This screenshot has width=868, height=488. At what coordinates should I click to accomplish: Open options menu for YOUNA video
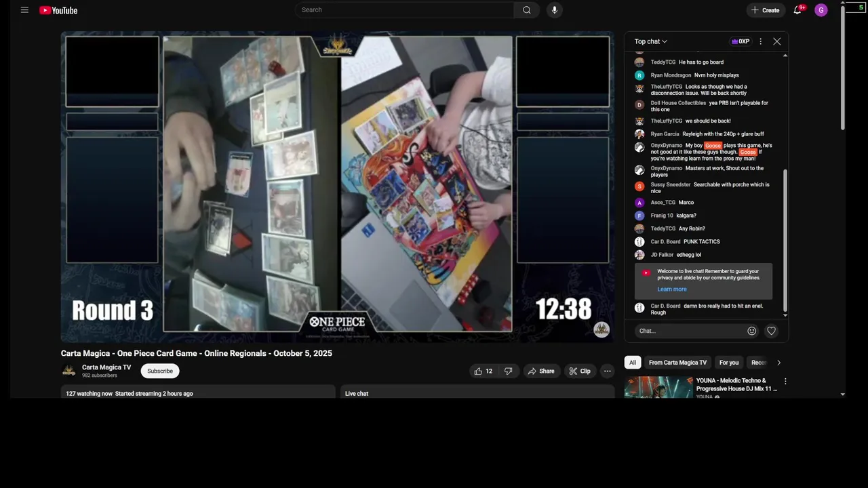pos(785,382)
